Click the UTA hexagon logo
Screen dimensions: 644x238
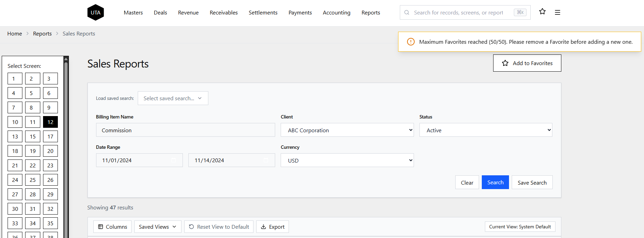95,13
